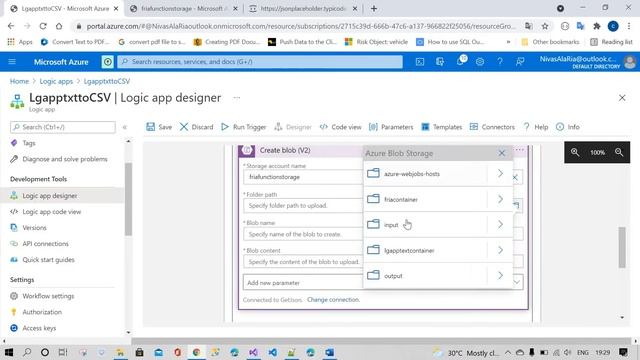
Task: Open Diagnose and solve problems
Action: tap(63, 159)
